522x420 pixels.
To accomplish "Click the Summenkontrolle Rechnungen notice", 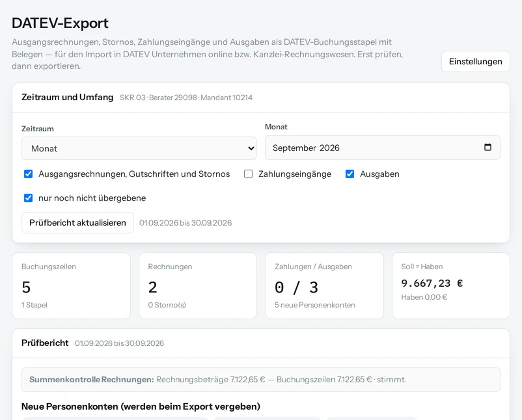I will pos(261,380).
